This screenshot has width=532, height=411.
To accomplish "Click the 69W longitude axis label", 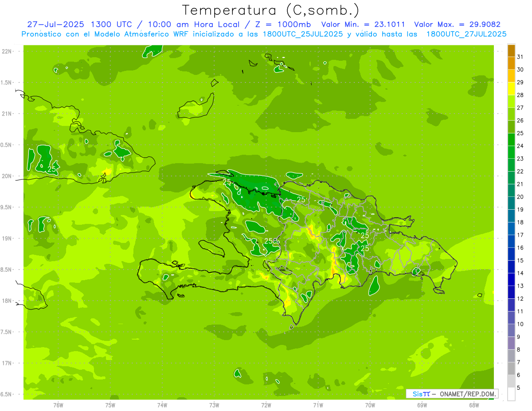I will [x=422, y=405].
